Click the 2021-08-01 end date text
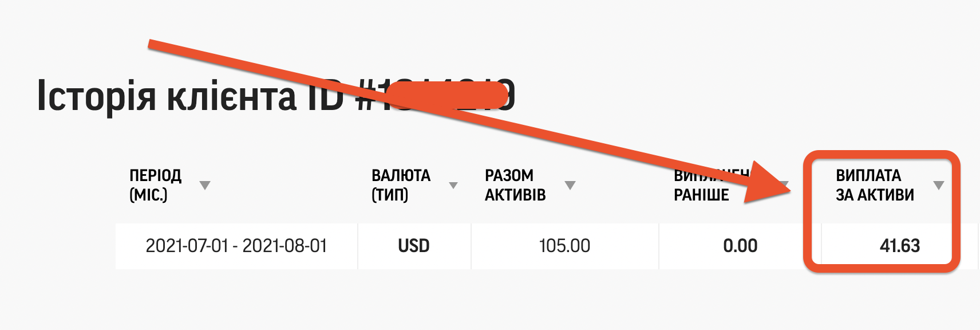 (x=284, y=246)
